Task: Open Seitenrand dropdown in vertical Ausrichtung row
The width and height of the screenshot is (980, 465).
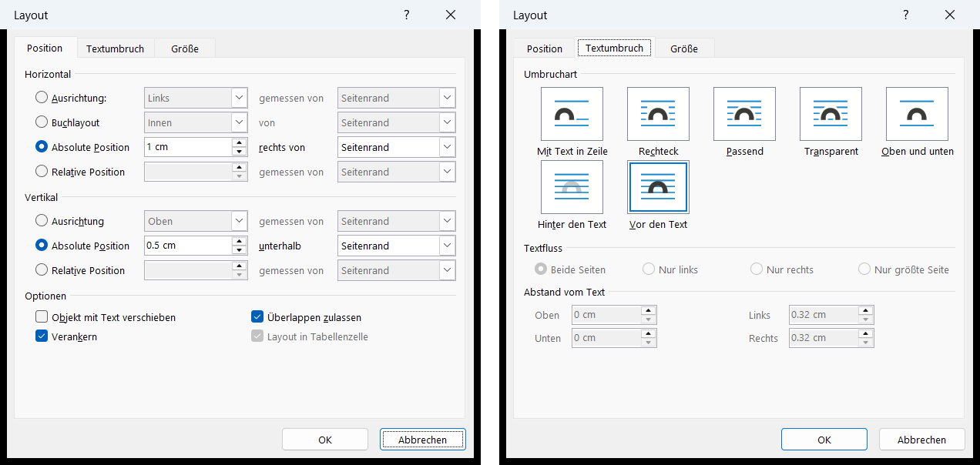Action: 397,221
